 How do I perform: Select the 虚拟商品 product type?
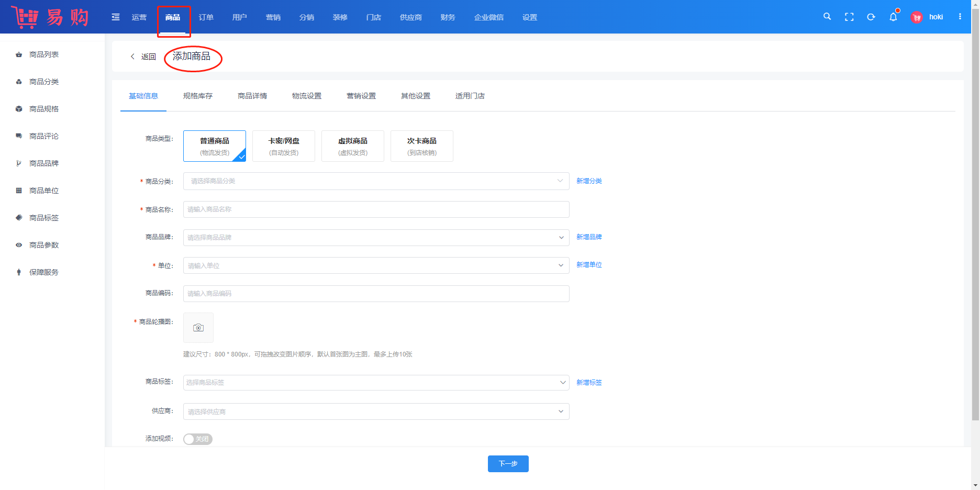[353, 146]
